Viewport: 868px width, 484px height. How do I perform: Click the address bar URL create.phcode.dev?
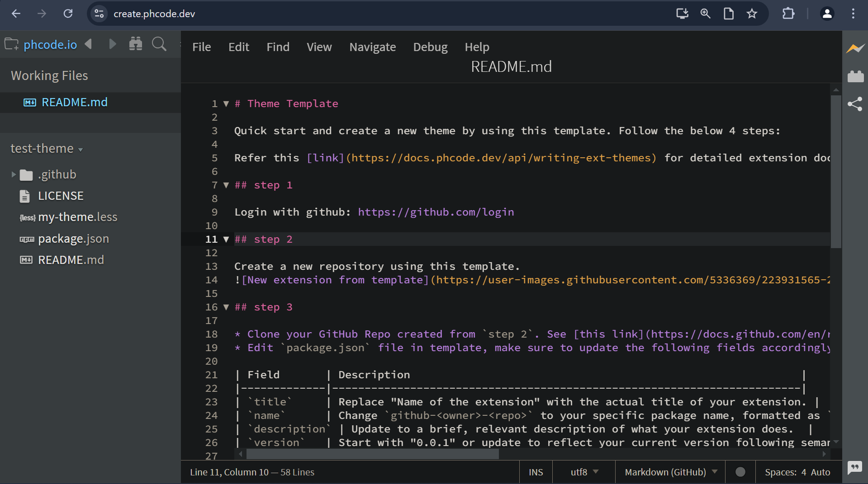click(154, 14)
